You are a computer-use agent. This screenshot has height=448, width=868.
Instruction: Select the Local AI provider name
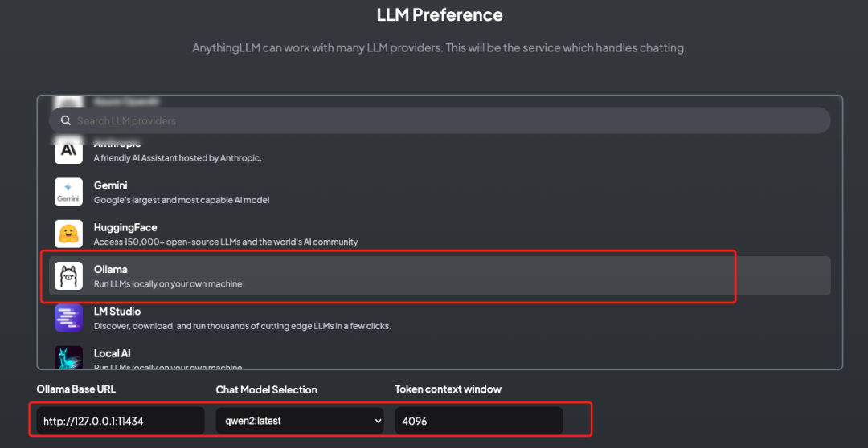tap(113, 353)
